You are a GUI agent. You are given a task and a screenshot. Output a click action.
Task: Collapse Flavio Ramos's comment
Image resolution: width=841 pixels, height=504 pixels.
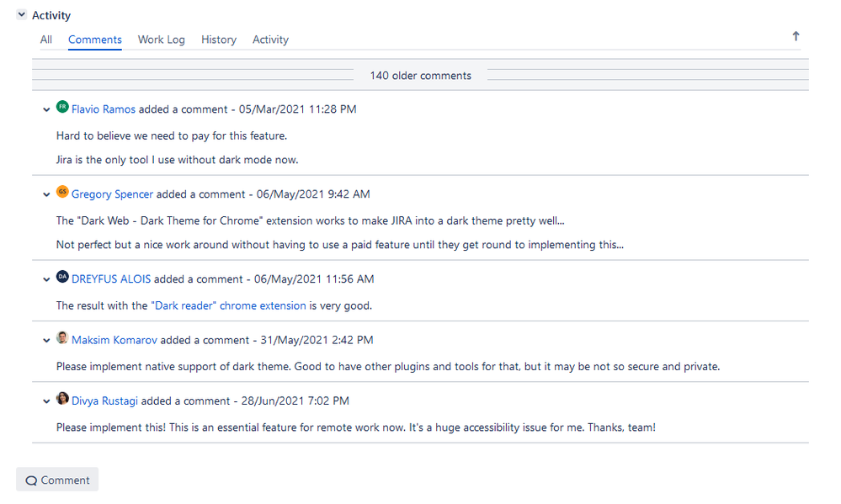46,109
